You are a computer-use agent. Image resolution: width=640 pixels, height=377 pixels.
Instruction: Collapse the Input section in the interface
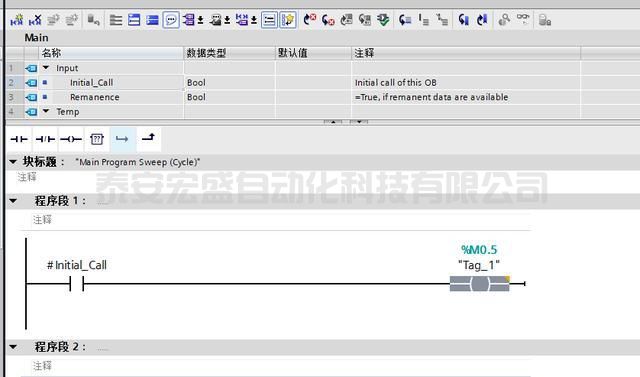pyautogui.click(x=46, y=68)
